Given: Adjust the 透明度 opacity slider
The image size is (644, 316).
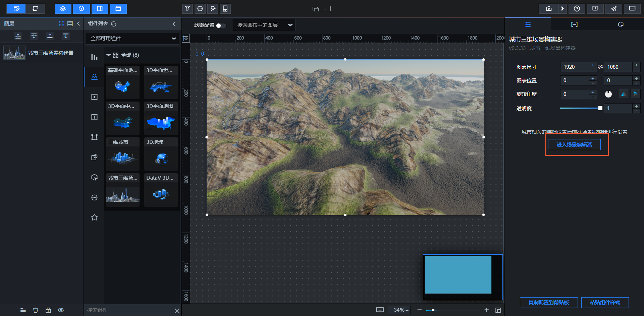Looking at the screenshot, I should coord(600,108).
